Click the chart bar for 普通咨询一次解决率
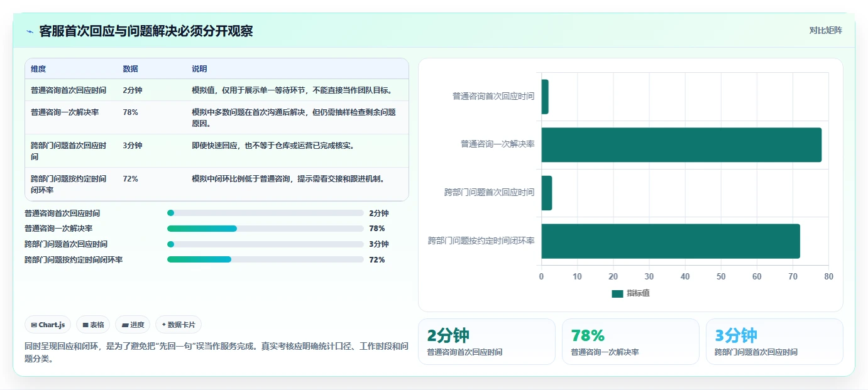The width and height of the screenshot is (868, 390). point(681,145)
